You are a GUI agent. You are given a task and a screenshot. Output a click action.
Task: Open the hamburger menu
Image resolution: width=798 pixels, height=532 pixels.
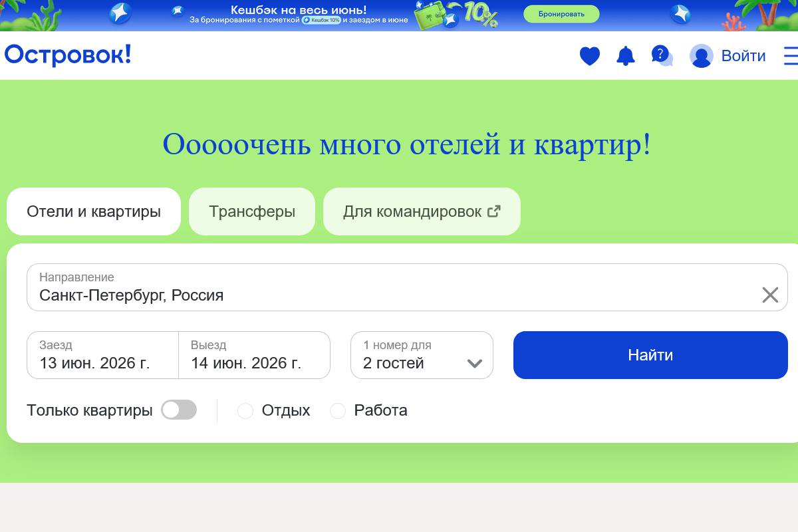[791, 56]
